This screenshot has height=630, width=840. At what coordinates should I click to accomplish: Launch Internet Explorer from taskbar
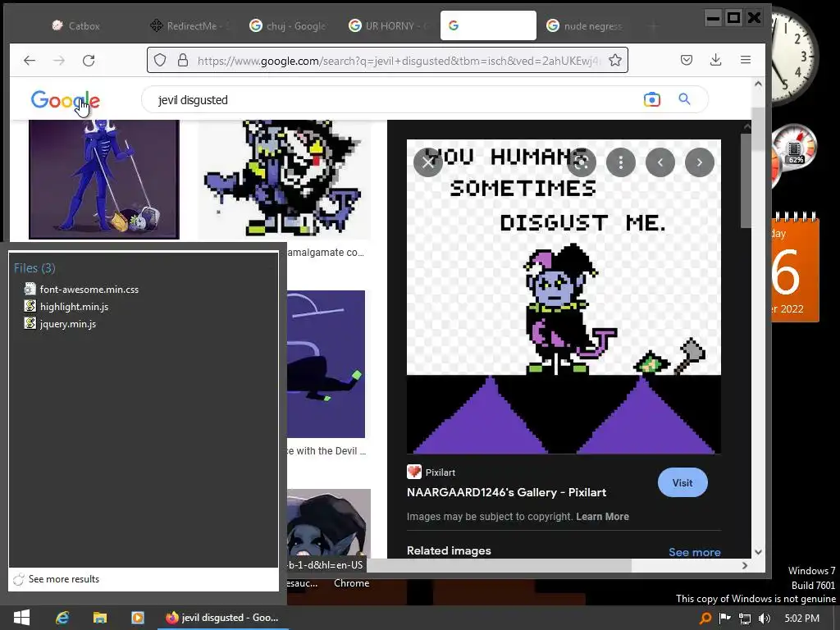(x=62, y=618)
